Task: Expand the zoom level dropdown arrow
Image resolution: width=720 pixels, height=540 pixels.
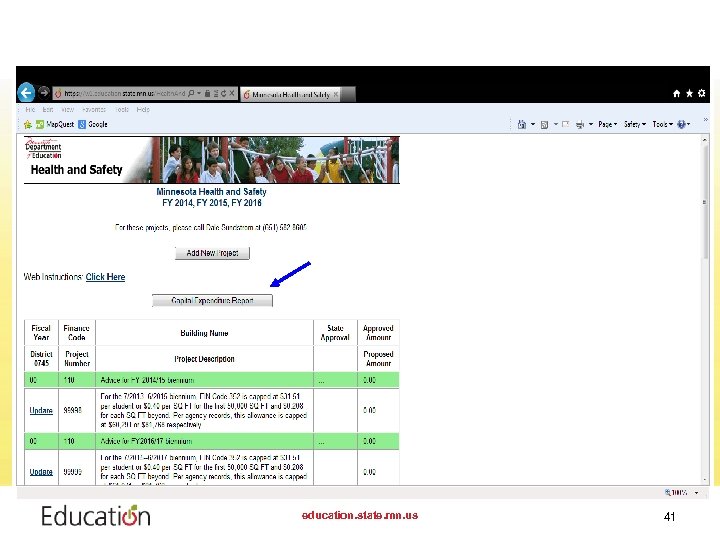Action: click(697, 493)
